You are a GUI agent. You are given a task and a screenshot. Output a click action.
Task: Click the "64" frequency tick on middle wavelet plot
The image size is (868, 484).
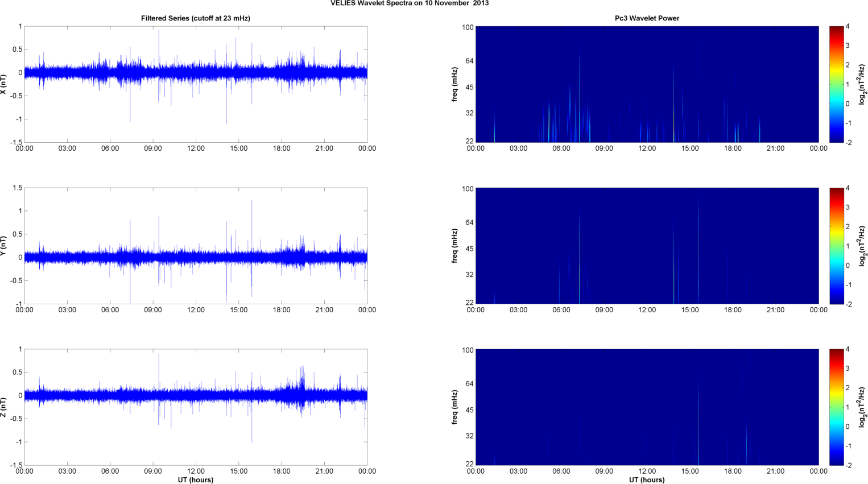tap(469, 222)
